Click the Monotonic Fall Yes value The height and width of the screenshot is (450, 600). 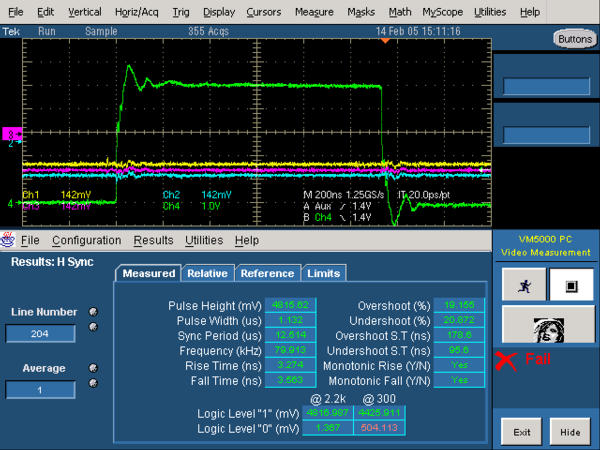click(x=459, y=380)
